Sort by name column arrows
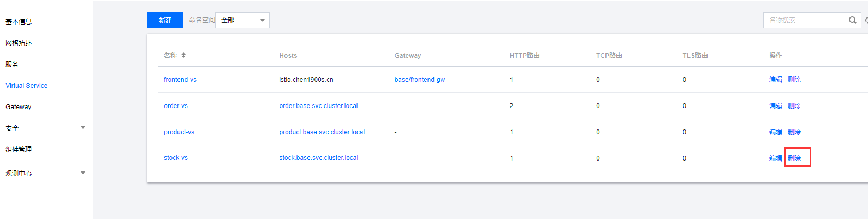Image resolution: width=868 pixels, height=219 pixels. point(183,55)
